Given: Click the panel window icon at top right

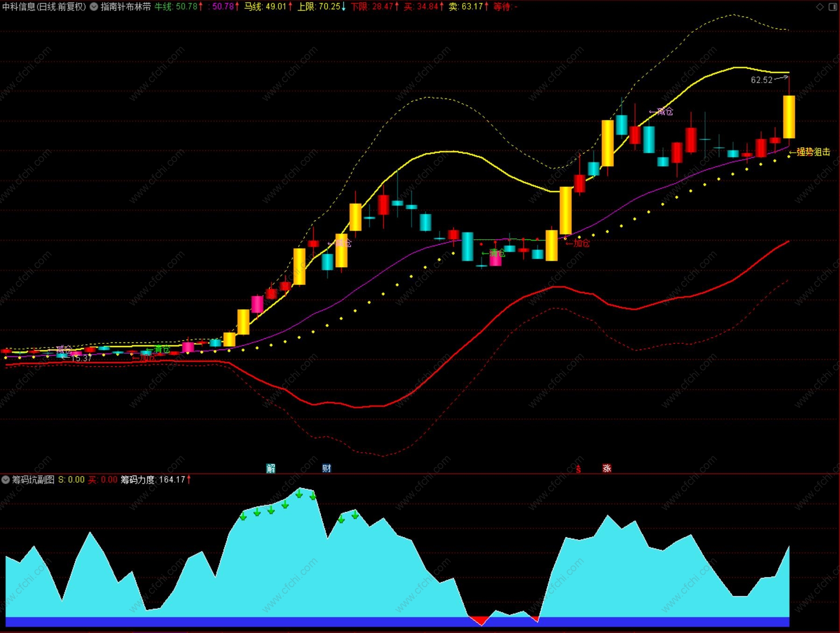Looking at the screenshot, I should click(x=833, y=7).
